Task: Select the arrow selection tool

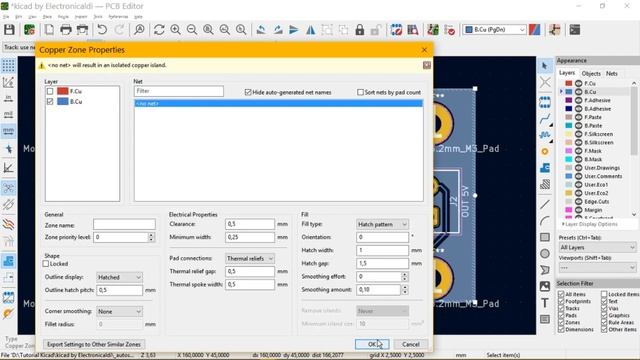Action: coord(545,66)
